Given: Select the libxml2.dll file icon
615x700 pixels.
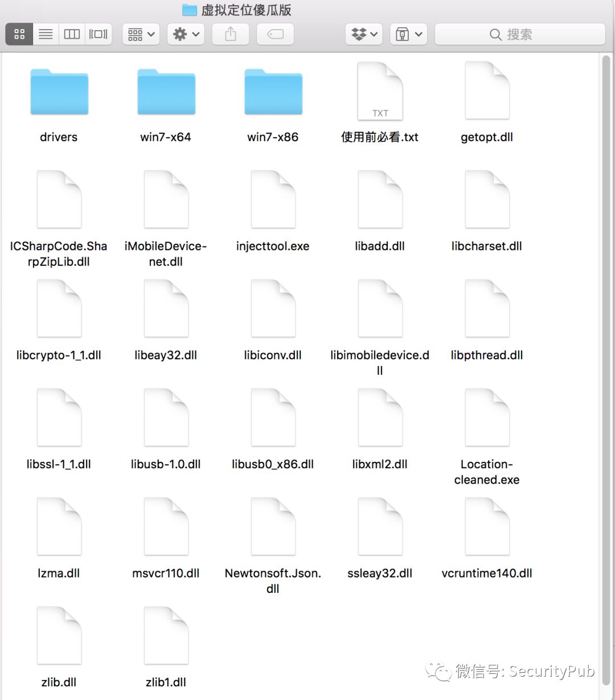Looking at the screenshot, I should (380, 418).
